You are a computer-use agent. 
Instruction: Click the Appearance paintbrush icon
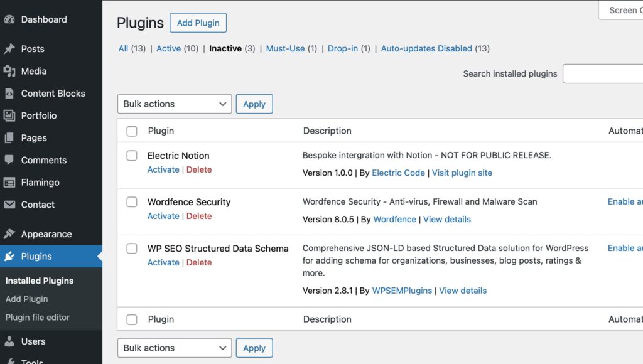9,234
